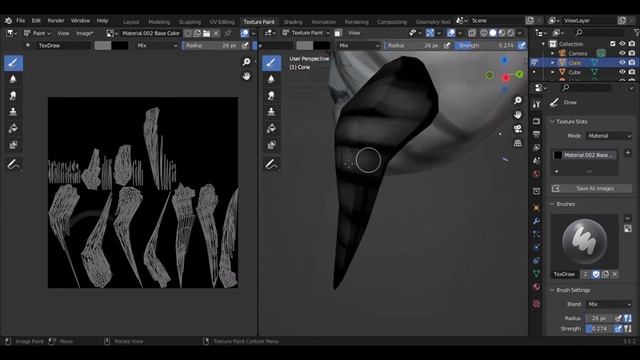Click the pan hand icon in 3D viewport
Screen dimensions: 640x360
(x=518, y=115)
